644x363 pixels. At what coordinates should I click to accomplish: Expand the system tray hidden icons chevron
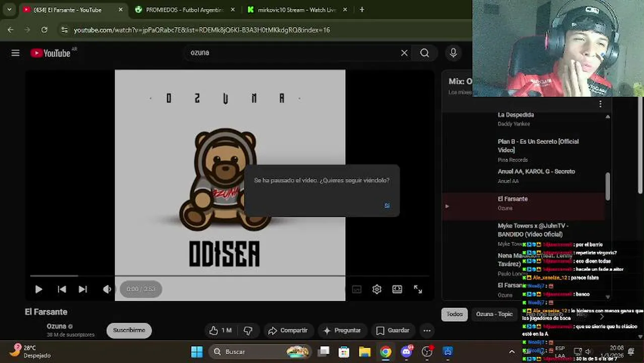512,352
